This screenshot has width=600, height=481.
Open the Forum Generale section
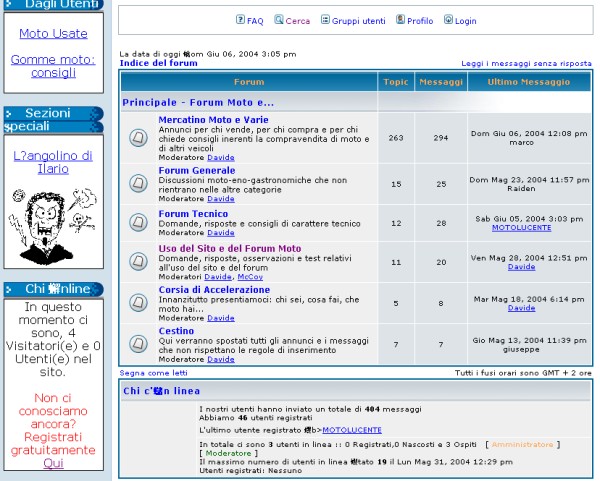[x=197, y=170]
